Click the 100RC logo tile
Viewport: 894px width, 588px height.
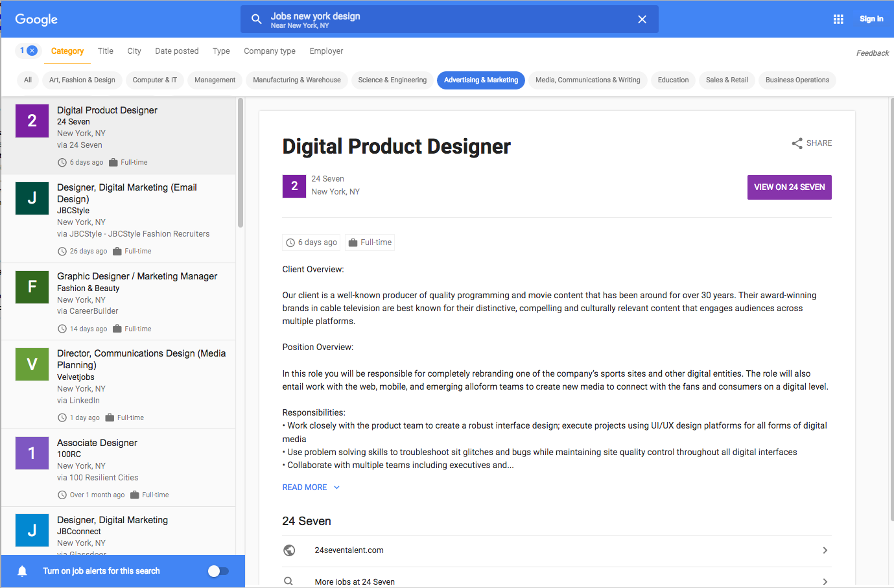point(32,453)
